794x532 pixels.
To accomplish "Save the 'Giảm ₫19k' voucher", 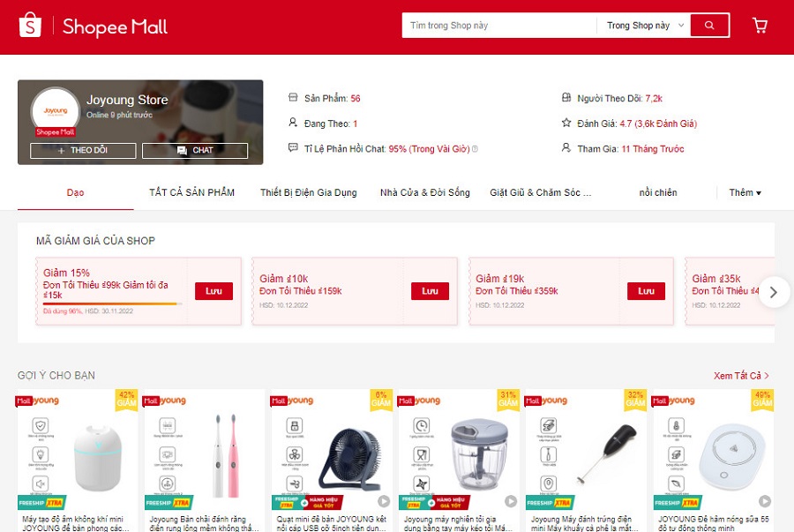I will pos(646,291).
